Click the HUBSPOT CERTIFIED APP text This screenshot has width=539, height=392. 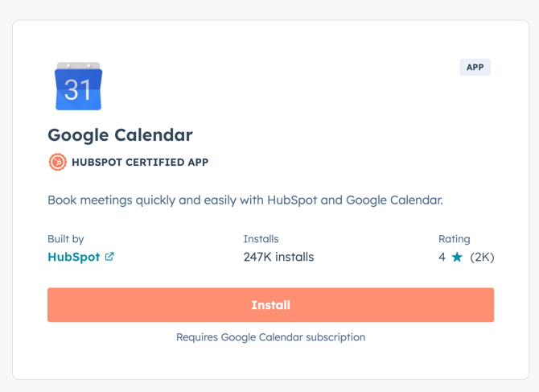tap(140, 162)
